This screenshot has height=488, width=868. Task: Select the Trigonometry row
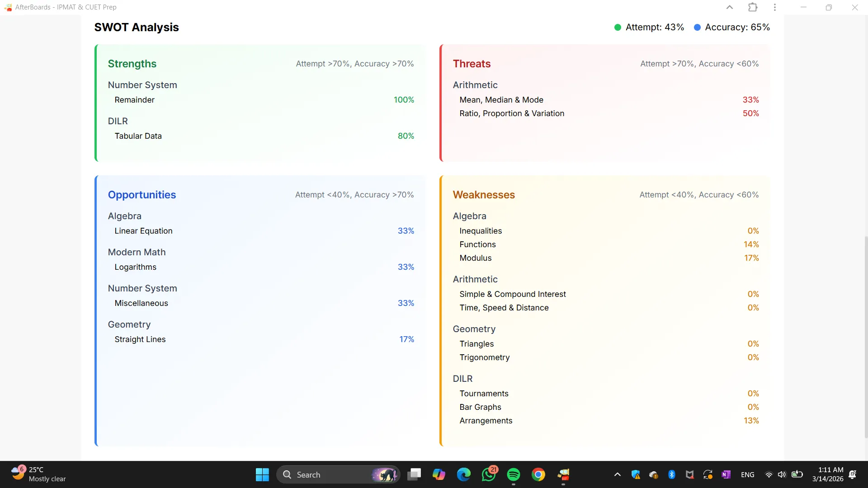click(x=609, y=357)
